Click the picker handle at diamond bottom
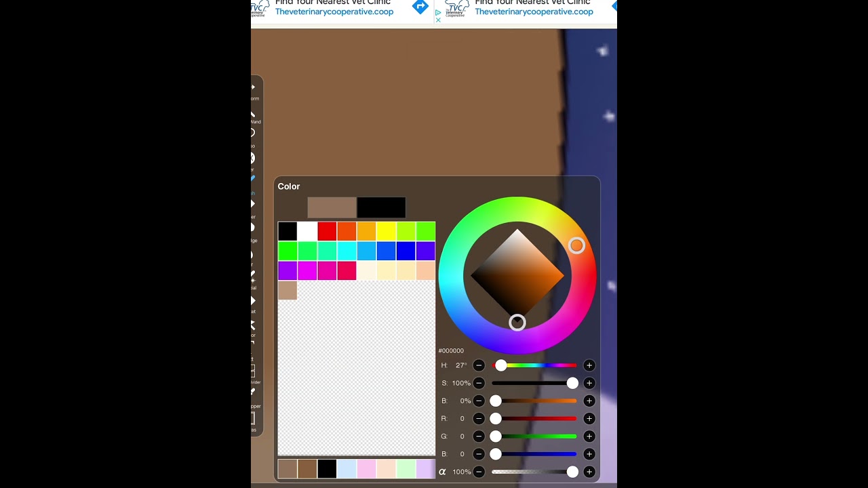 (517, 323)
